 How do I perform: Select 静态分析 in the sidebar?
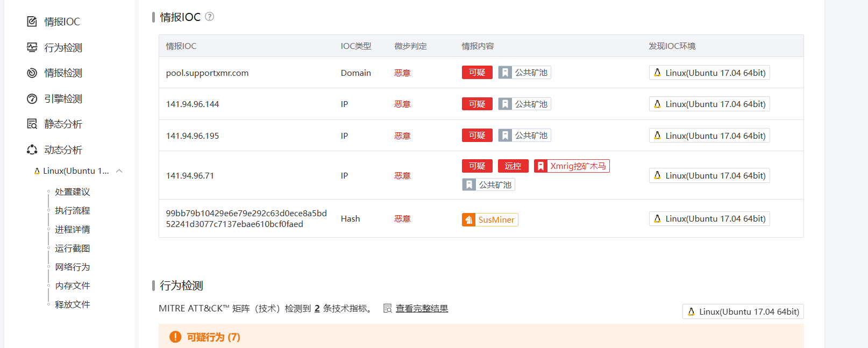63,124
